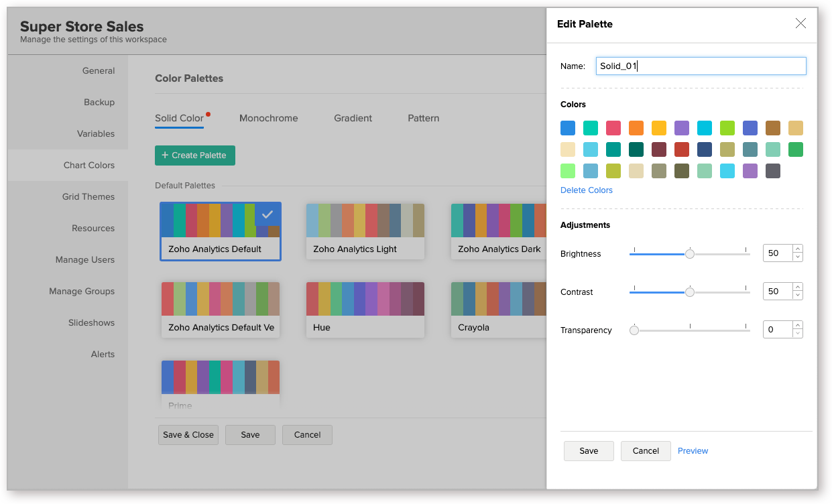Click the Create Palette button
Viewport: 832px width, 504px height.
click(195, 155)
